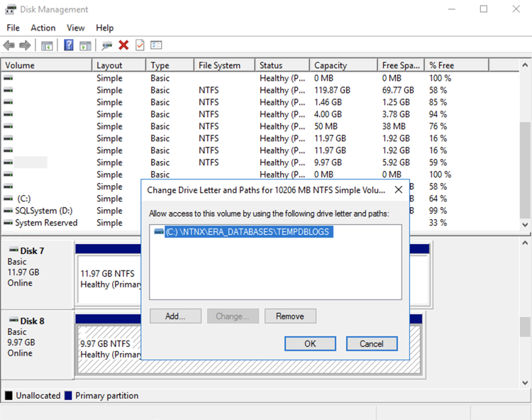The width and height of the screenshot is (532, 420).
Task: Click the Disk 7 drive icon
Action: 14,250
